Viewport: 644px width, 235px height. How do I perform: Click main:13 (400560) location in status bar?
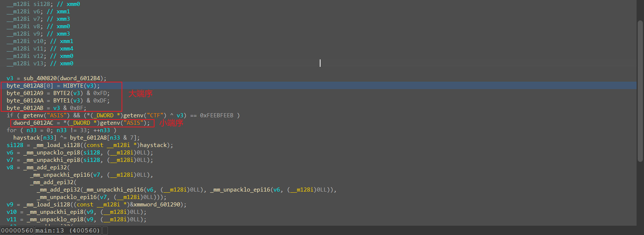coord(68,231)
